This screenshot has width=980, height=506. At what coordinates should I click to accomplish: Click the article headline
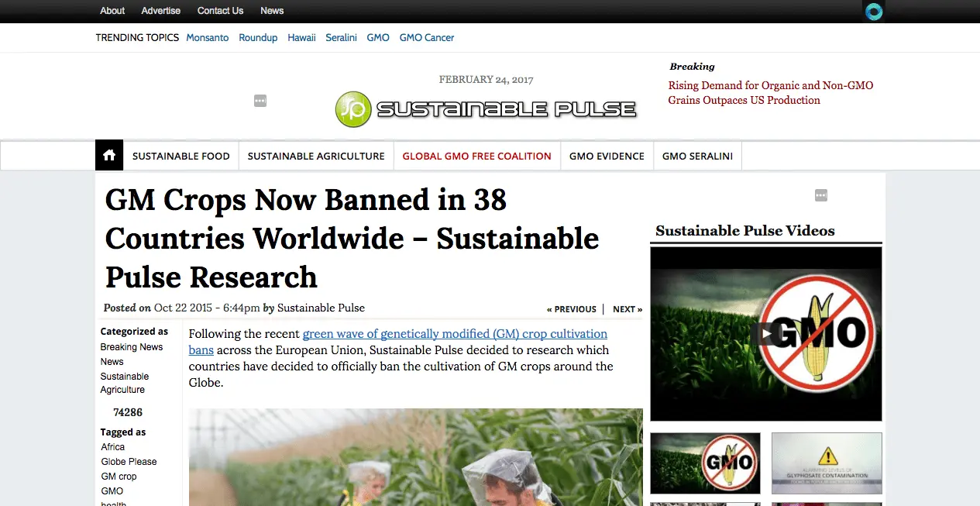pos(352,239)
